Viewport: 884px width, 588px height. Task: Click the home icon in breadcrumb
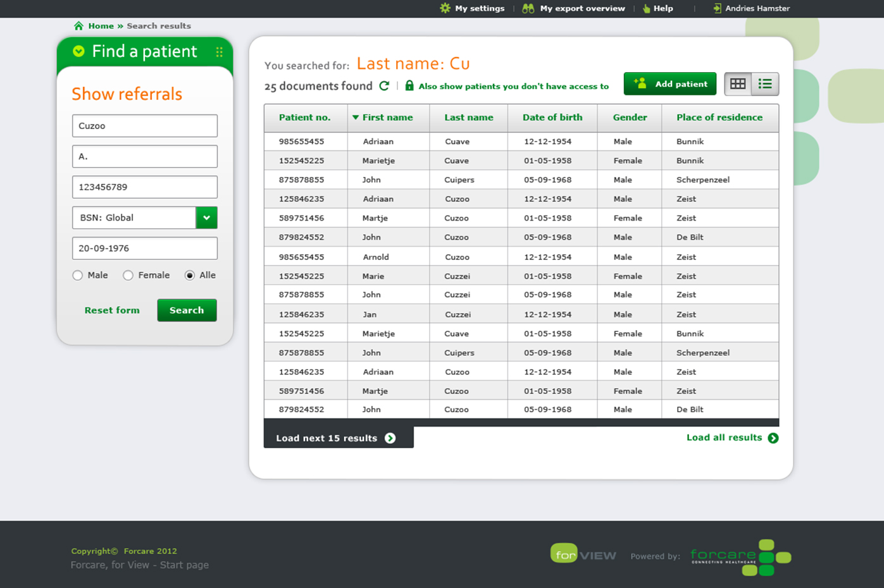(x=78, y=26)
